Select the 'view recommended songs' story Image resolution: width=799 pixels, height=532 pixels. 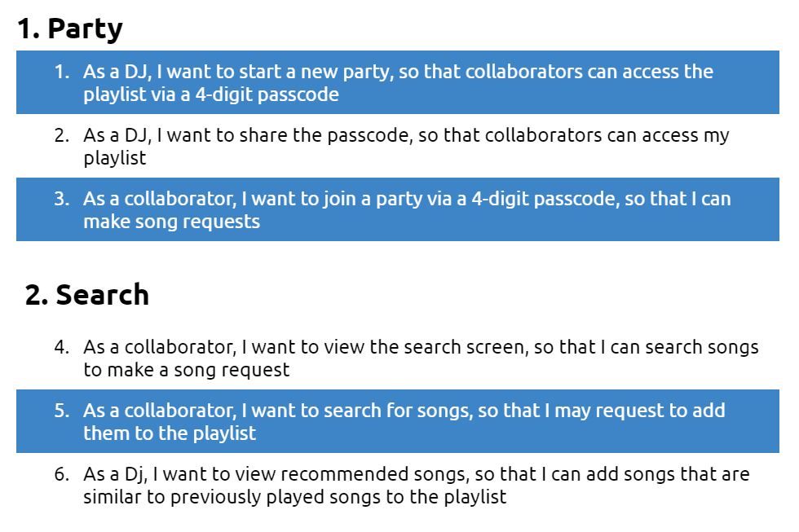tap(398, 486)
